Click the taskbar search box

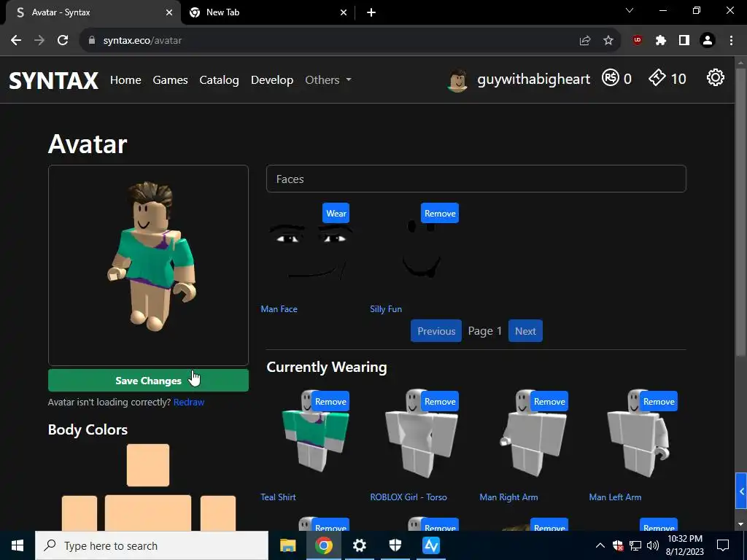pyautogui.click(x=152, y=545)
